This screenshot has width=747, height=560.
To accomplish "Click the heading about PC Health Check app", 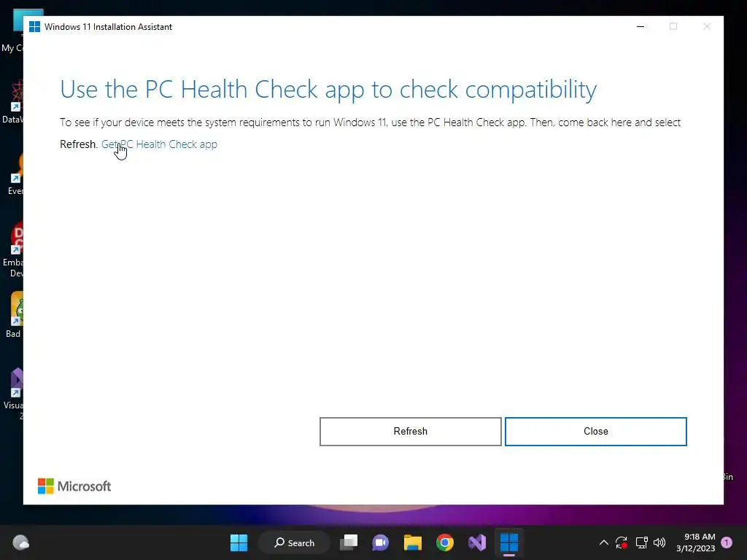I will 328,90.
